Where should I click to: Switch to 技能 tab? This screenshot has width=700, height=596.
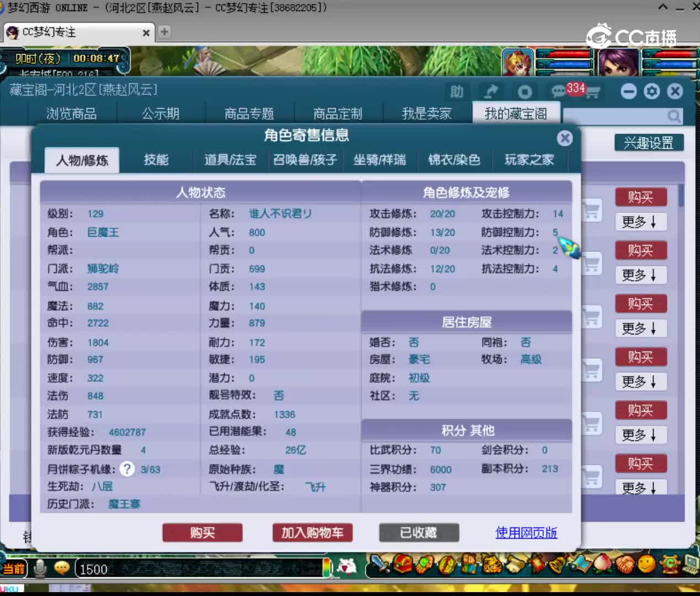tap(156, 160)
